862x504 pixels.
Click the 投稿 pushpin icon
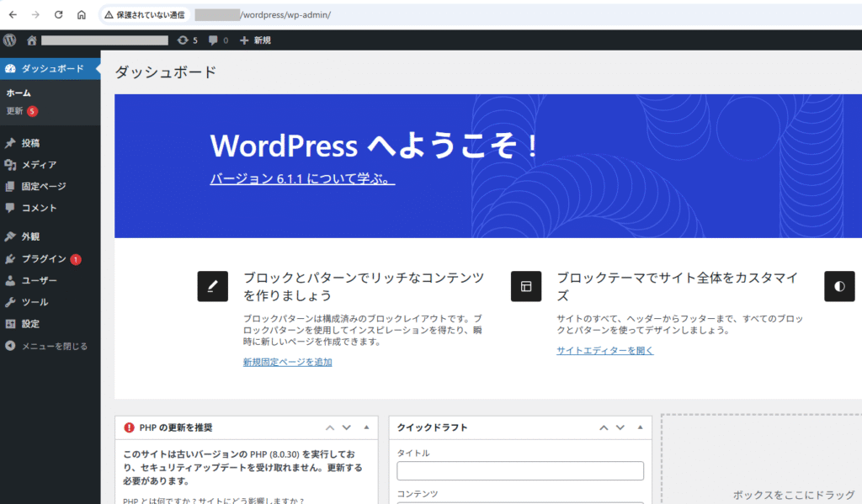click(x=10, y=143)
